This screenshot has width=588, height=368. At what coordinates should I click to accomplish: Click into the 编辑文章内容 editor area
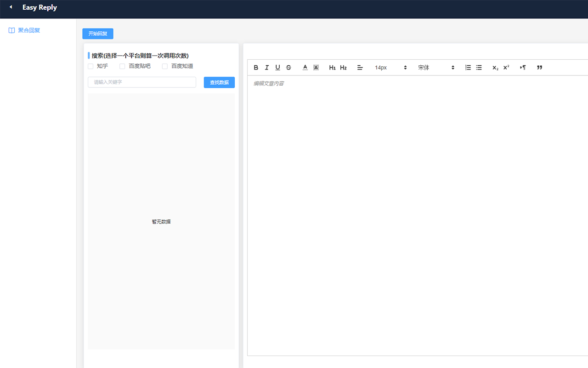[x=418, y=215]
